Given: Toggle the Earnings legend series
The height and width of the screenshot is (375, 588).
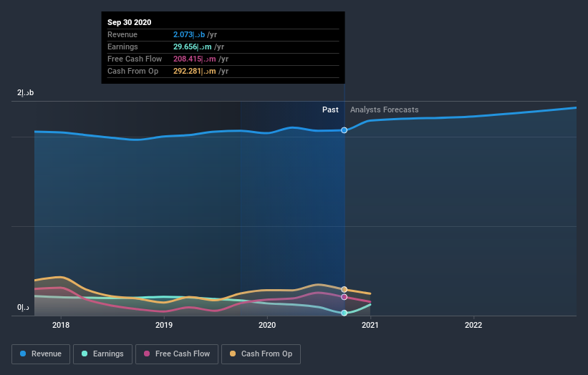Looking at the screenshot, I should pyautogui.click(x=102, y=354).
